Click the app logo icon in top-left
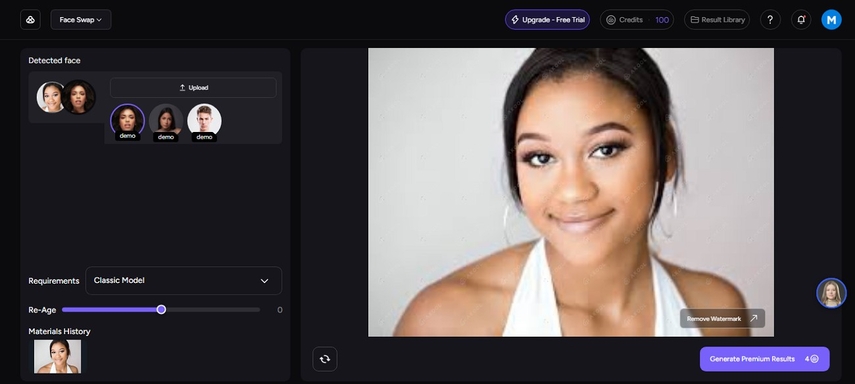Screen dimensions: 855x384 point(31,20)
